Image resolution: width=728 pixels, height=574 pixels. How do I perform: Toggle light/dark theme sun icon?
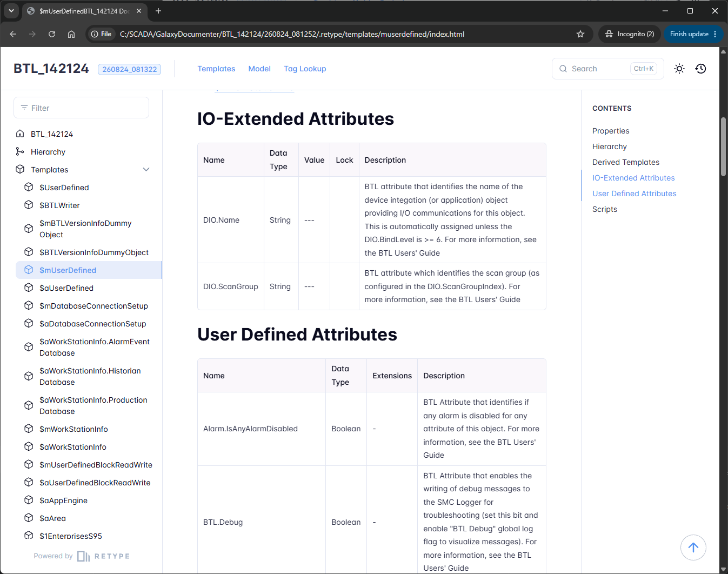[679, 69]
